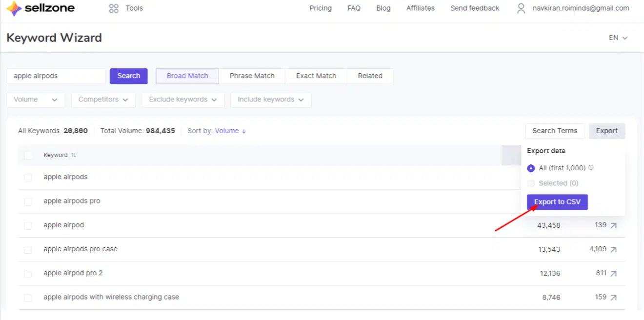The image size is (644, 320).
Task: Open external link arrow for wireless charging case row
Action: tap(613, 297)
